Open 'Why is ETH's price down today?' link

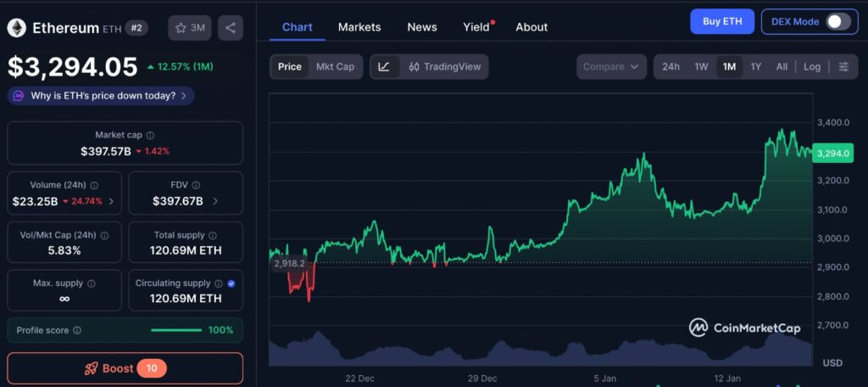(x=103, y=96)
